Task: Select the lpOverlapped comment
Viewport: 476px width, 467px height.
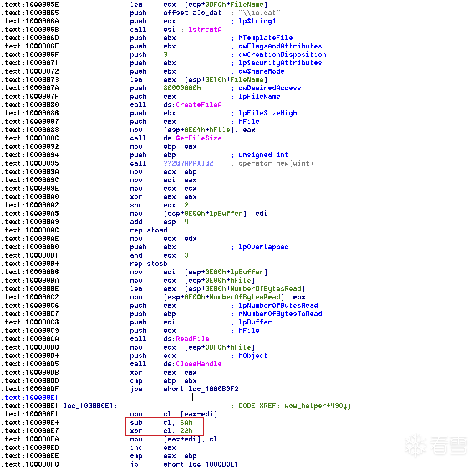Action: [x=264, y=247]
